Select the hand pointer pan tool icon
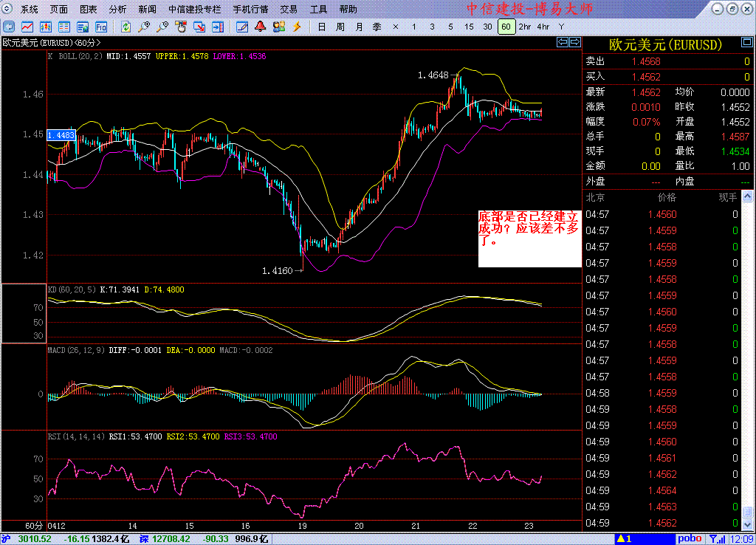756x545 pixels. pos(182,27)
